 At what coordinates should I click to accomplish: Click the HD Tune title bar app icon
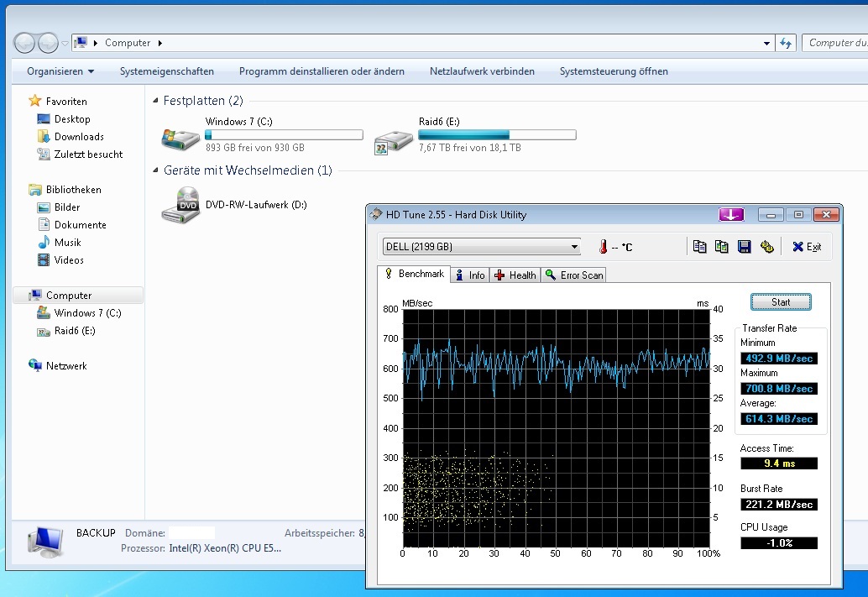376,214
